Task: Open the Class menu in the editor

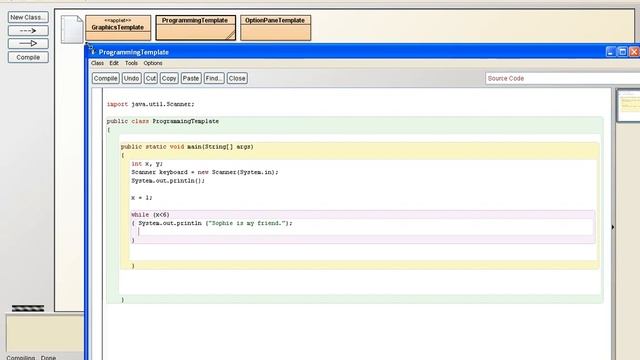Action: pyautogui.click(x=97, y=63)
